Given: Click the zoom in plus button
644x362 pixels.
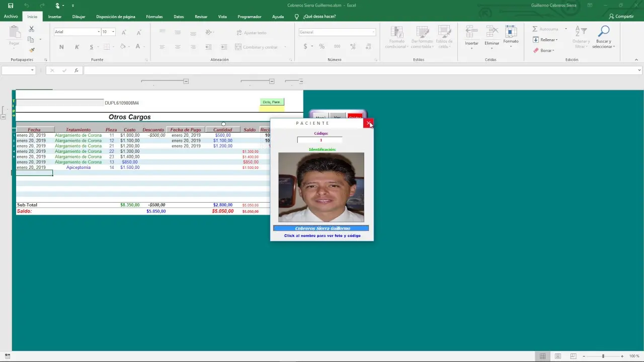Looking at the screenshot, I should [x=622, y=356].
